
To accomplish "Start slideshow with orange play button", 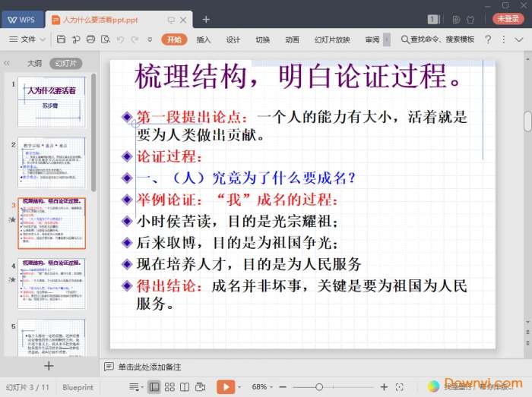I will 224,387.
